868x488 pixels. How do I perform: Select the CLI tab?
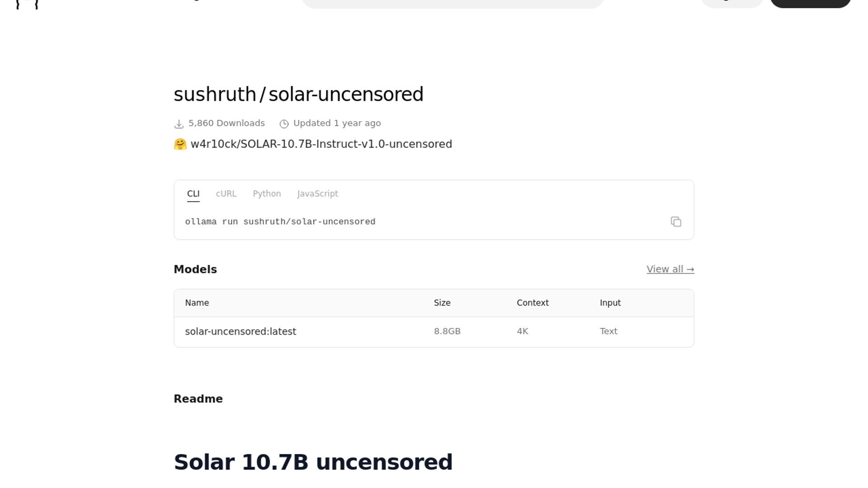click(x=193, y=194)
